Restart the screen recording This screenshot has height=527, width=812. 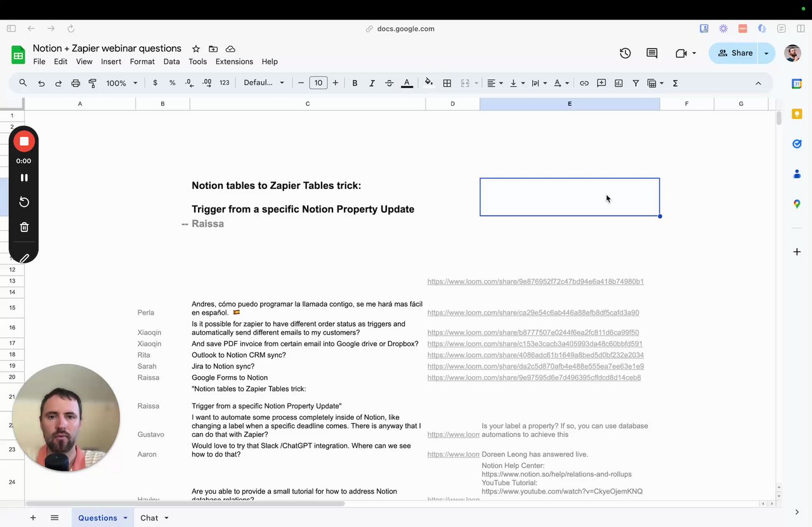(x=24, y=202)
